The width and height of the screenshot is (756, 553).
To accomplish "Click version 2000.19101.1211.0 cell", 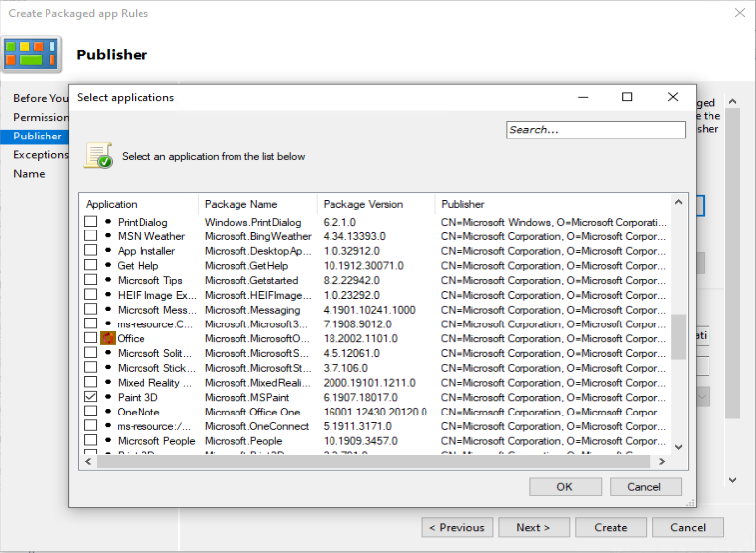I will [x=369, y=383].
